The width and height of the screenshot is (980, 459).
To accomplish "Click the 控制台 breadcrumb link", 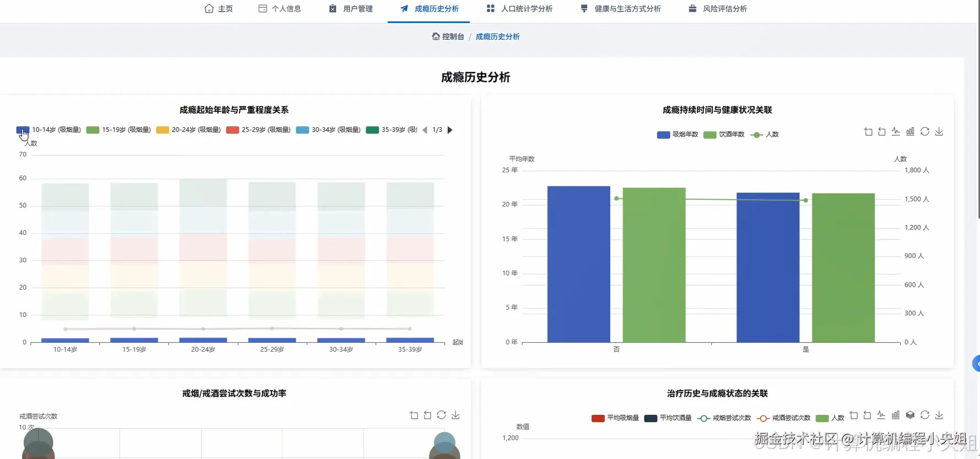I will 448,36.
